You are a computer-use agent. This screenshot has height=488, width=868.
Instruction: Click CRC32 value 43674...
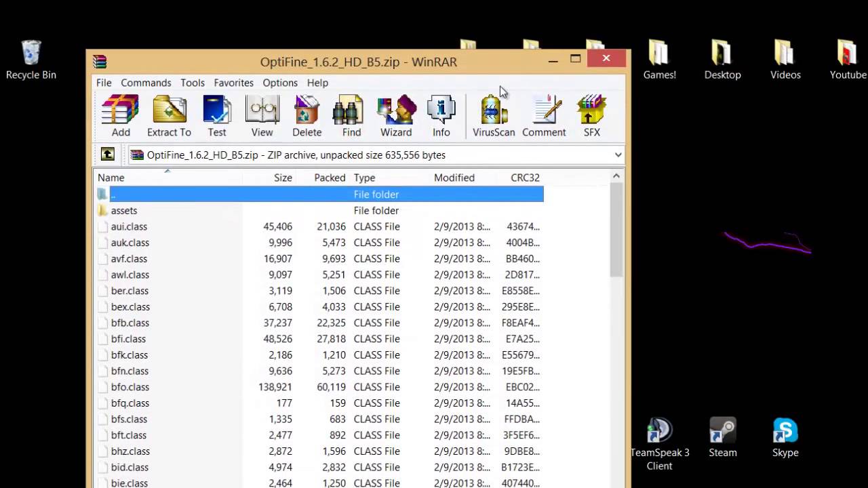523,226
